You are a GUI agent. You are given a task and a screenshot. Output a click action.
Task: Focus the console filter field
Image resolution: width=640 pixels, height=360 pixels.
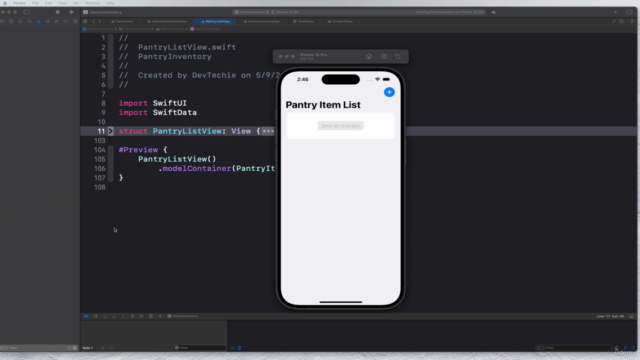pyautogui.click(x=573, y=348)
